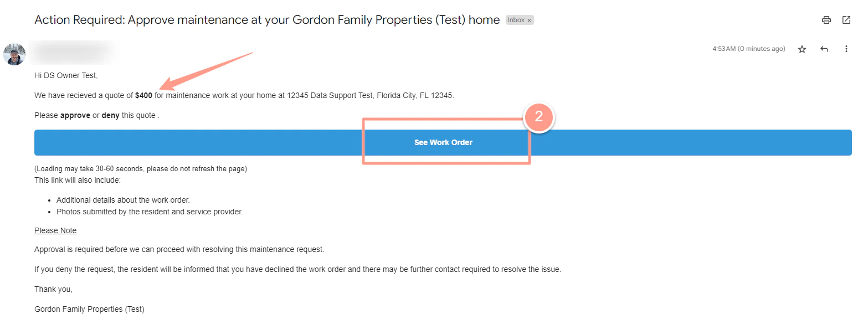Click the 4:53 AM timestamp

pos(749,49)
